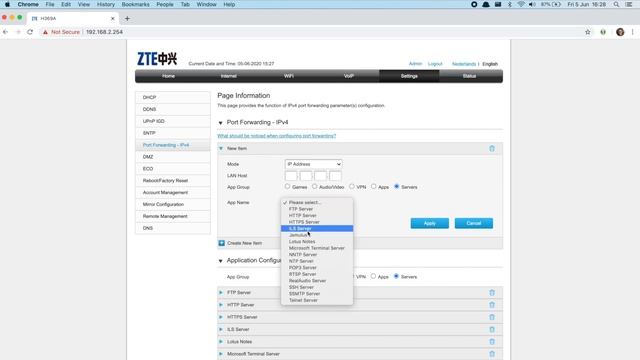The height and width of the screenshot is (360, 640).
Task: Open a new Chrome tab with plus
Action: coord(127,18)
